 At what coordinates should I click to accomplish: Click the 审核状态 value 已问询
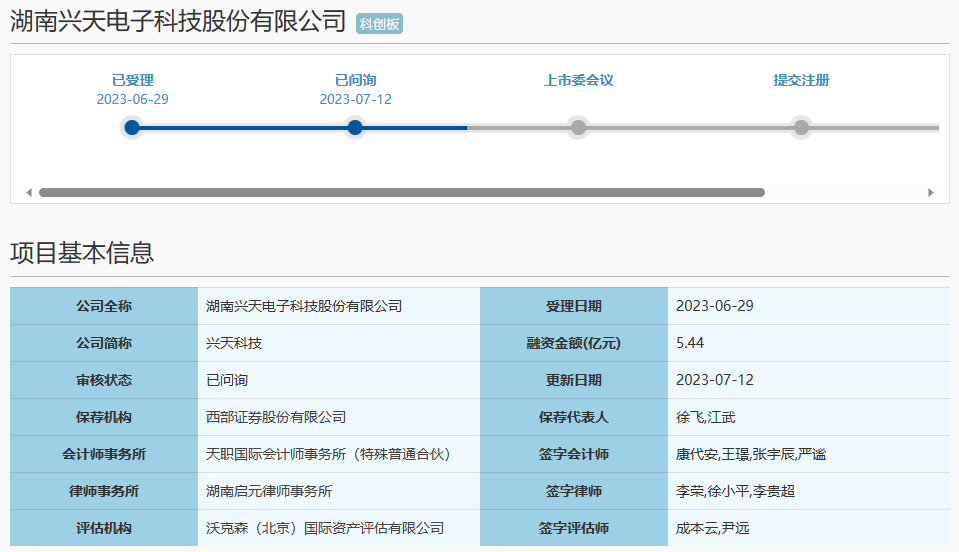227,380
